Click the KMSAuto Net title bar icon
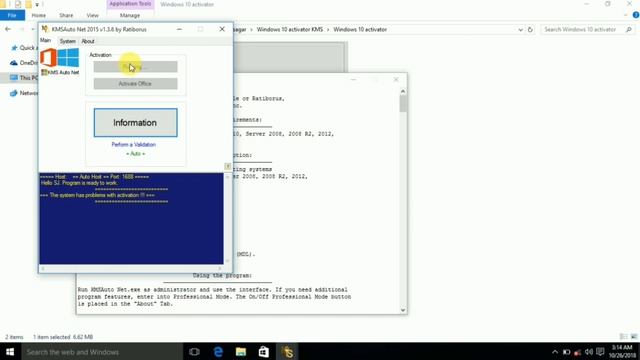This screenshot has height=360, width=640. point(45,29)
